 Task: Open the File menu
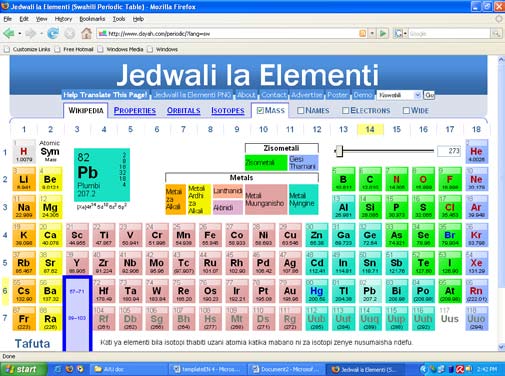tap(7, 19)
